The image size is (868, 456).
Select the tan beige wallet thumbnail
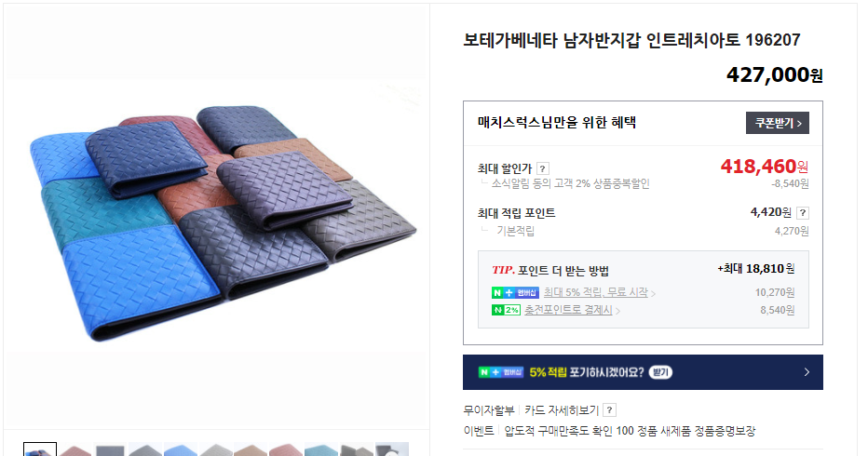pyautogui.click(x=251, y=449)
